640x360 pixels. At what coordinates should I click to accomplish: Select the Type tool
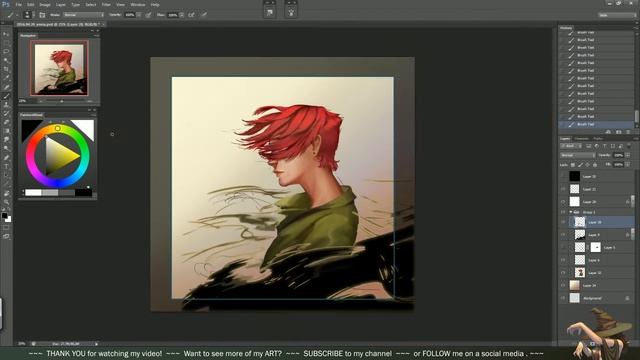click(x=6, y=167)
